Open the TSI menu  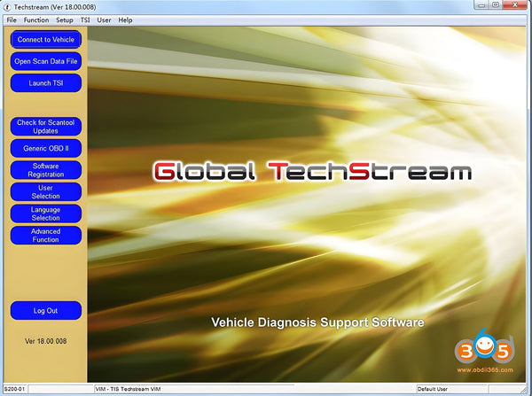[x=85, y=20]
